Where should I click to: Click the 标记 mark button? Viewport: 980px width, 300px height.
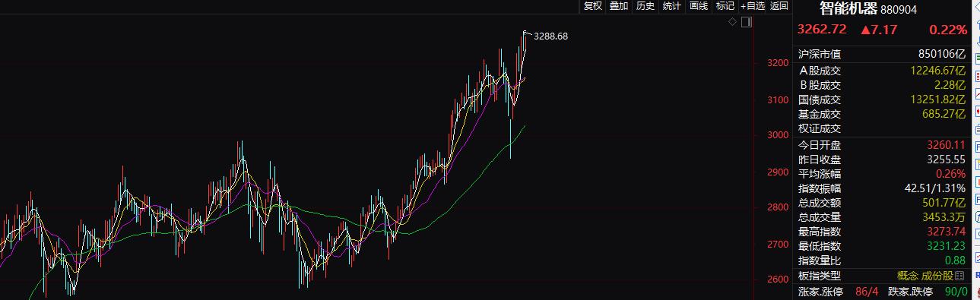pyautogui.click(x=725, y=6)
